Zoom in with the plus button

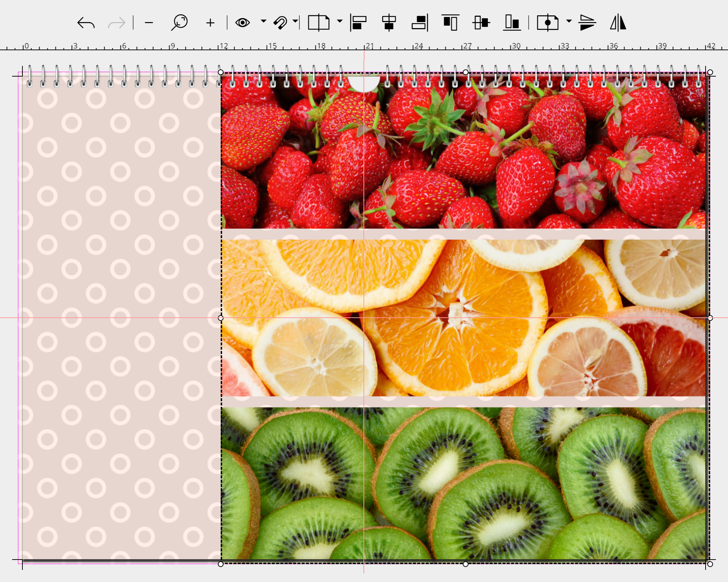point(210,23)
